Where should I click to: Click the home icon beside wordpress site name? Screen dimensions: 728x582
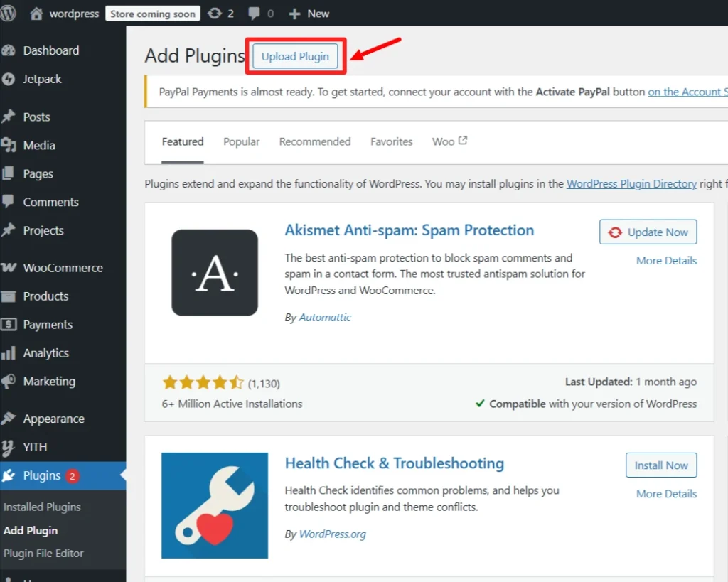pos(37,14)
